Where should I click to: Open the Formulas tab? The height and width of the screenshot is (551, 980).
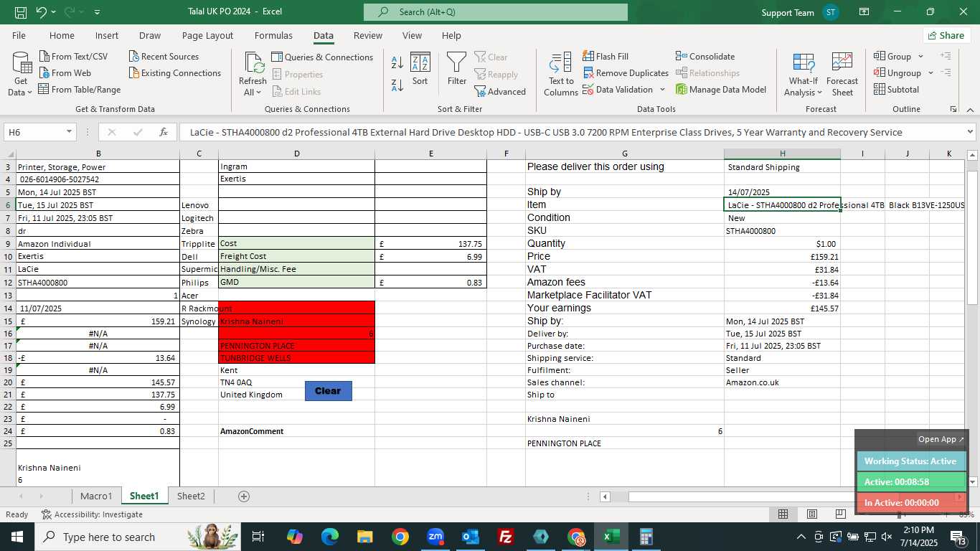(x=273, y=35)
